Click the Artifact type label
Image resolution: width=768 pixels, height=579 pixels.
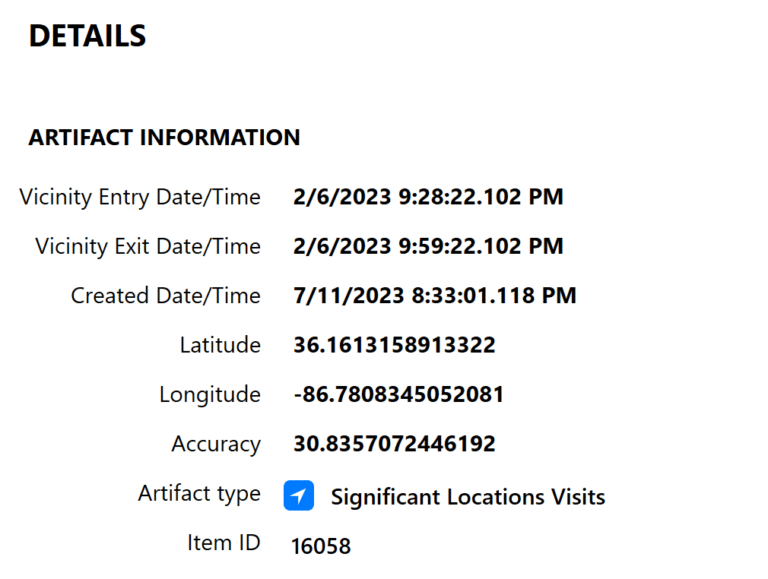click(x=199, y=493)
